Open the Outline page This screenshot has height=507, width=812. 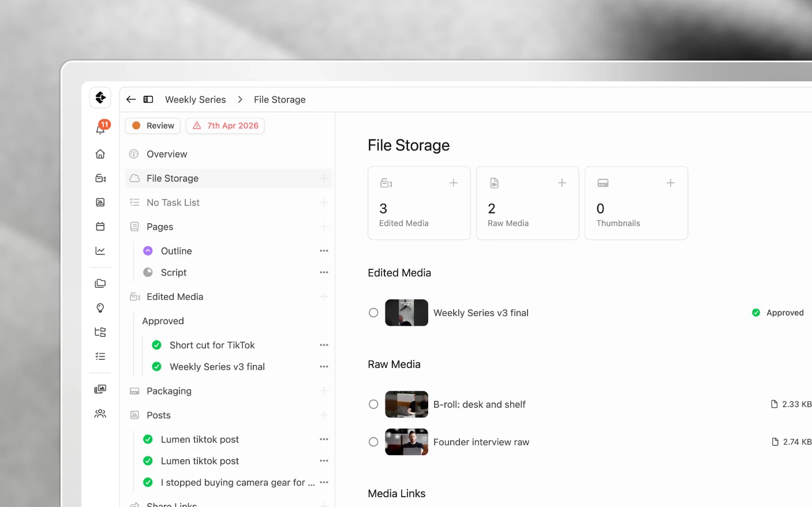176,251
